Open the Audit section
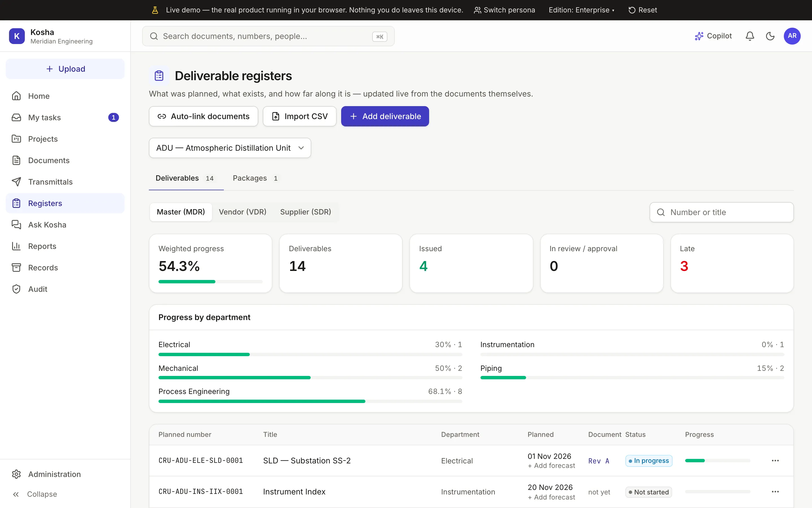The height and width of the screenshot is (508, 812). tap(65, 289)
